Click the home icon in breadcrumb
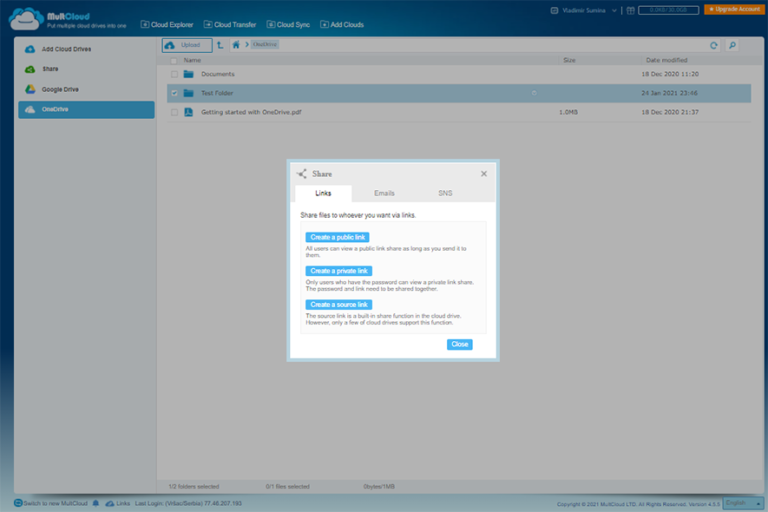Viewport: 768px width, 512px height. (x=236, y=45)
